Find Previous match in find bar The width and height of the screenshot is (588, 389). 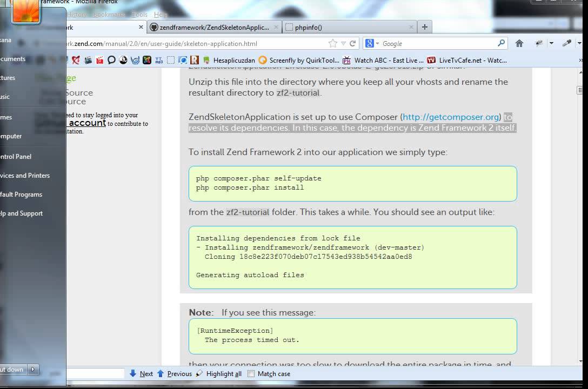point(175,374)
